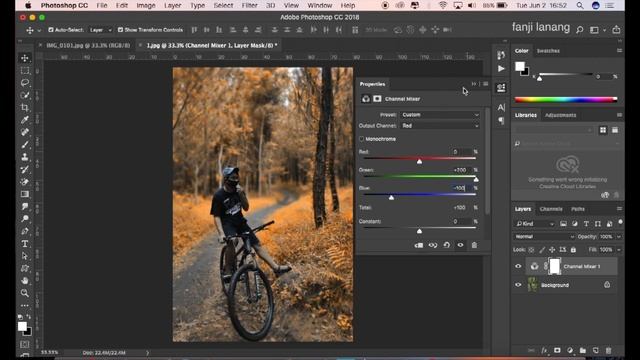This screenshot has width=640, height=360.
Task: Click the color spectrum ramp
Action: pyautogui.click(x=566, y=99)
